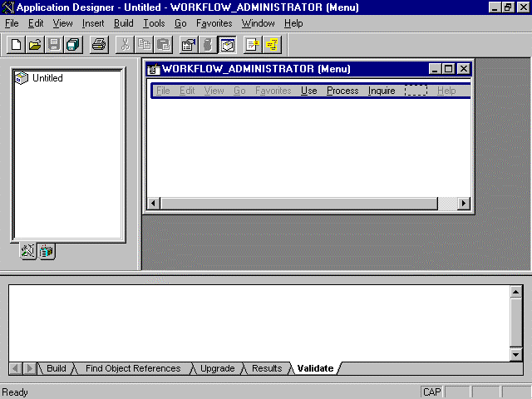Select the Untitled project tree node

(39, 78)
